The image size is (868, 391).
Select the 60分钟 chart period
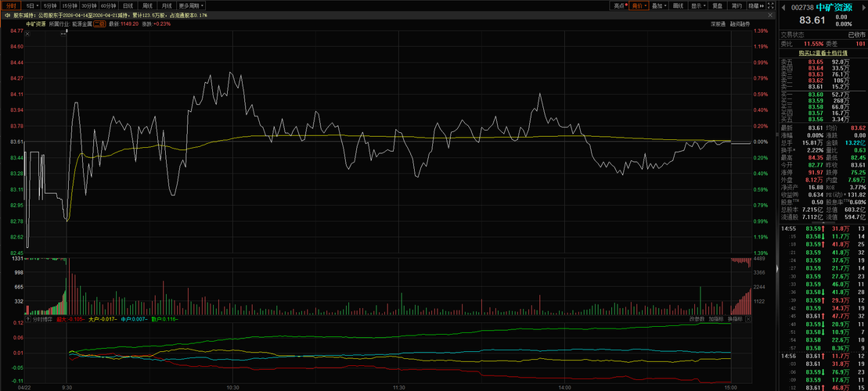(x=109, y=5)
